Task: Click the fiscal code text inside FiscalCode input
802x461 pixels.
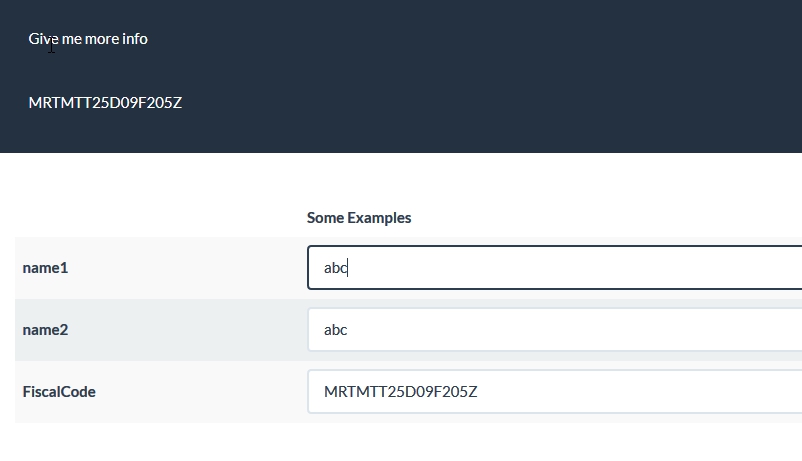Action: [400, 392]
